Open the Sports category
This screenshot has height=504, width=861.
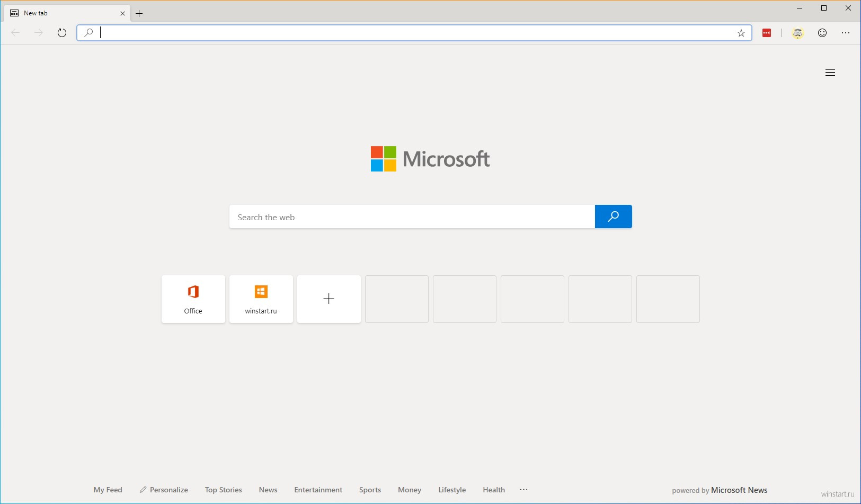click(x=370, y=490)
